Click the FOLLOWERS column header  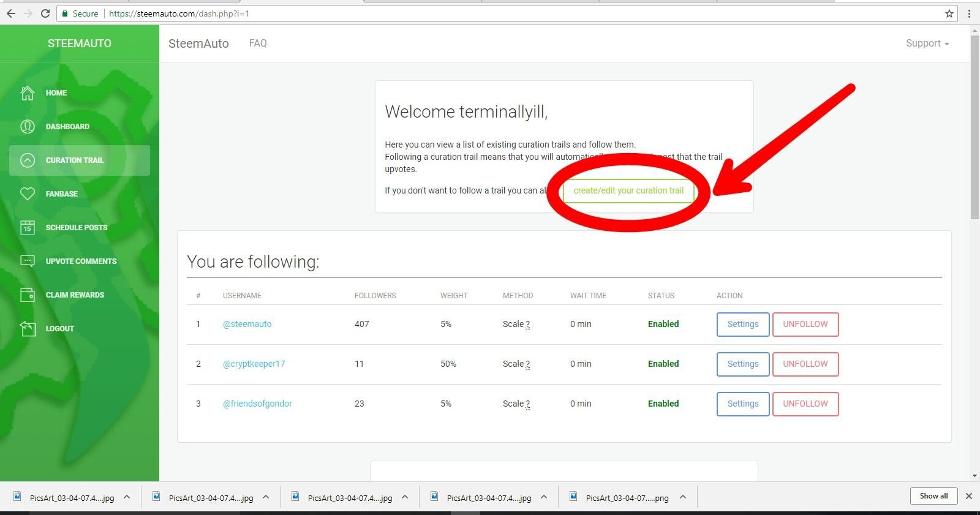[375, 296]
